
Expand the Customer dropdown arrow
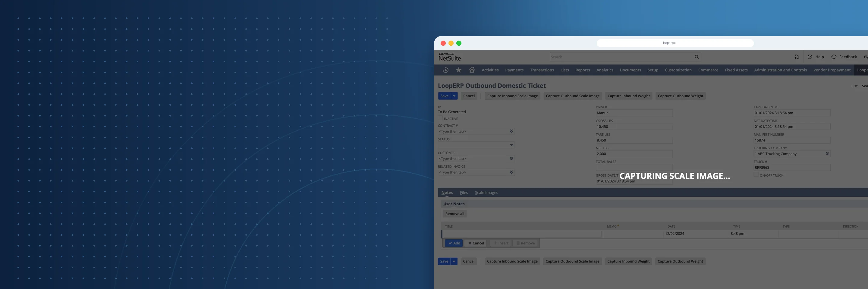click(x=511, y=158)
